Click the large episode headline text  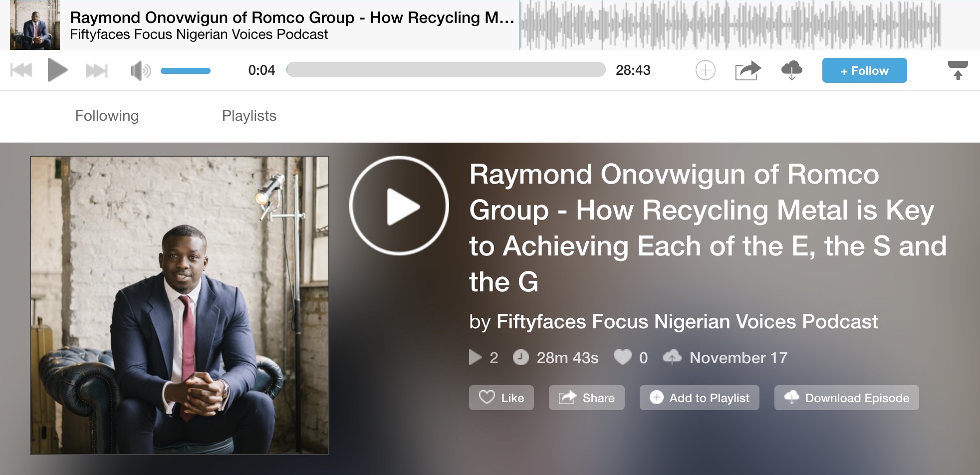coord(708,228)
